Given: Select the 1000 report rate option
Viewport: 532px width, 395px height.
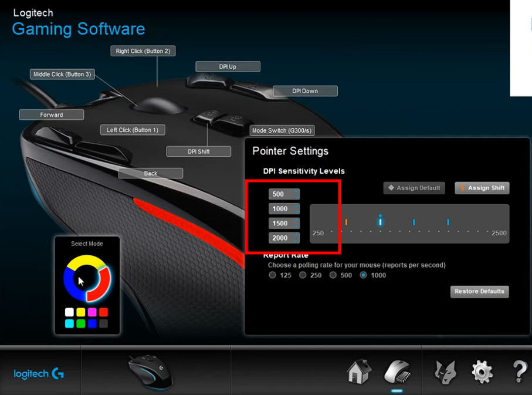Looking at the screenshot, I should tap(364, 275).
